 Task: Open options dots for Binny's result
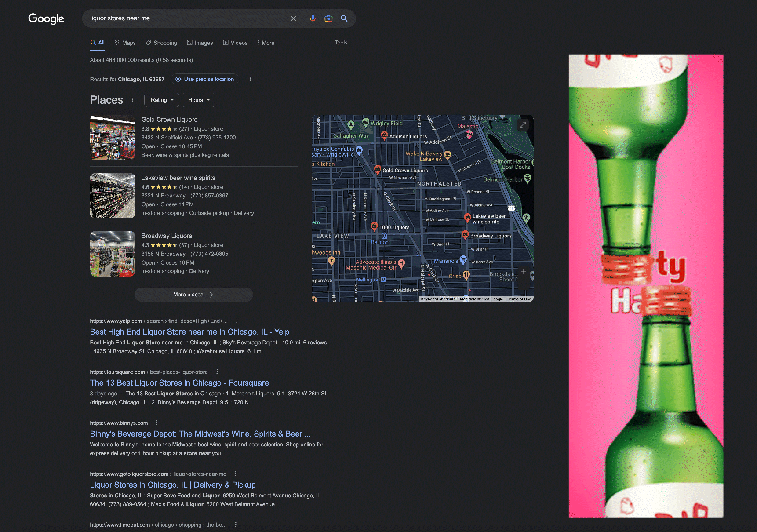point(157,423)
